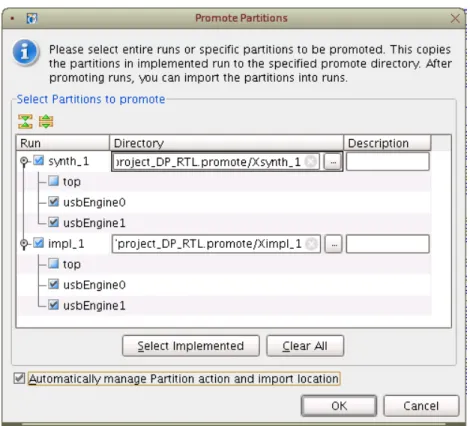The width and height of the screenshot is (470, 426).
Task: Confirm with the OK button
Action: (x=339, y=406)
